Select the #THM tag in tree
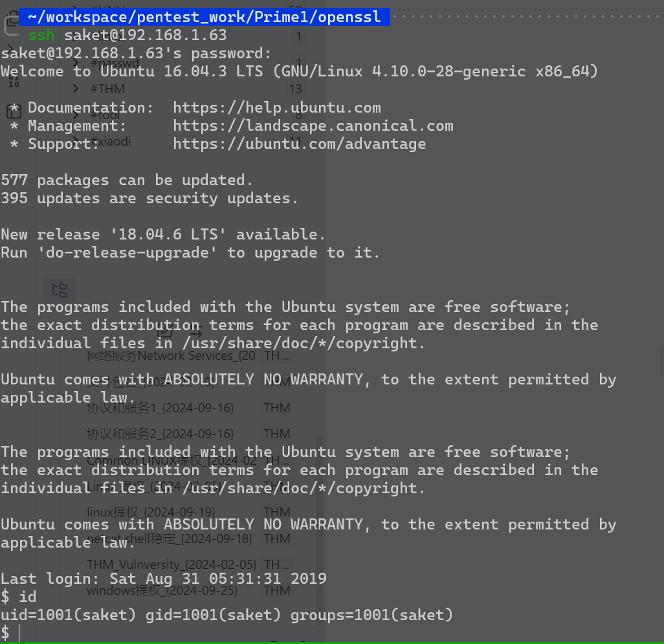The image size is (664, 644). pyautogui.click(x=107, y=89)
